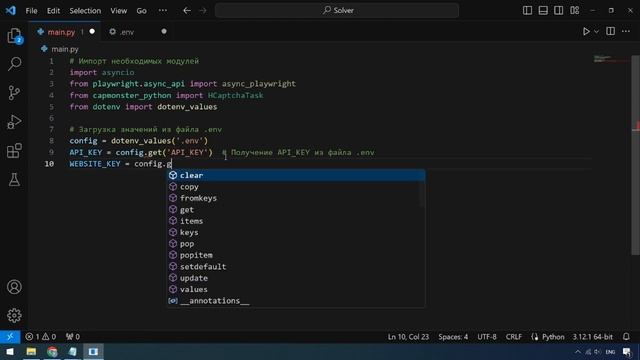Close the unsaved main.py tab dot

[x=92, y=31]
